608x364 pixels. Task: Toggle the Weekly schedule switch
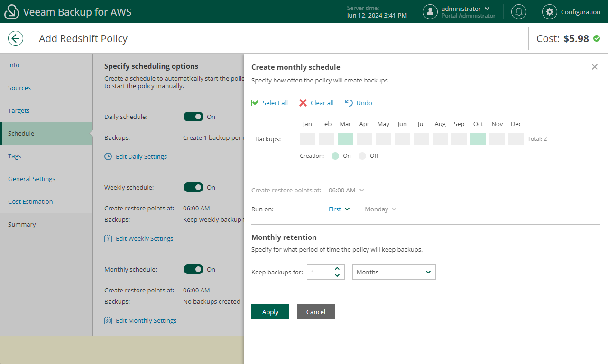[193, 187]
